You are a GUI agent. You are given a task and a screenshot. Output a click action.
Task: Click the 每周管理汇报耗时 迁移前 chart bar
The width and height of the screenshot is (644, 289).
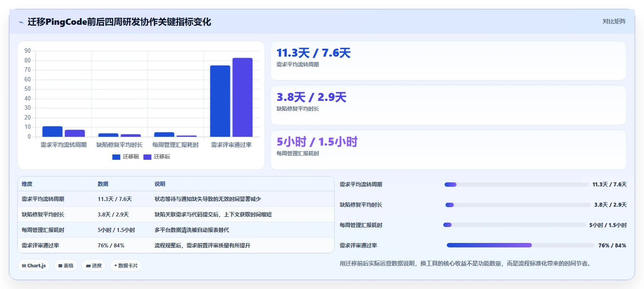click(x=164, y=135)
